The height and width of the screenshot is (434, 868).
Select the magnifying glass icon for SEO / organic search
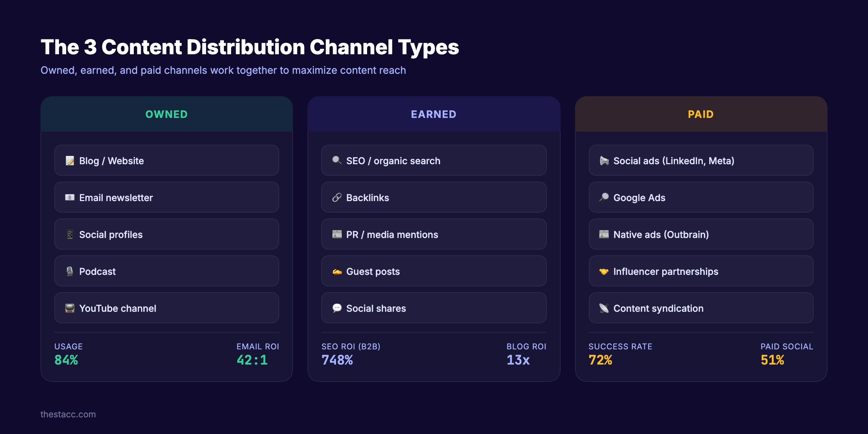coord(337,161)
